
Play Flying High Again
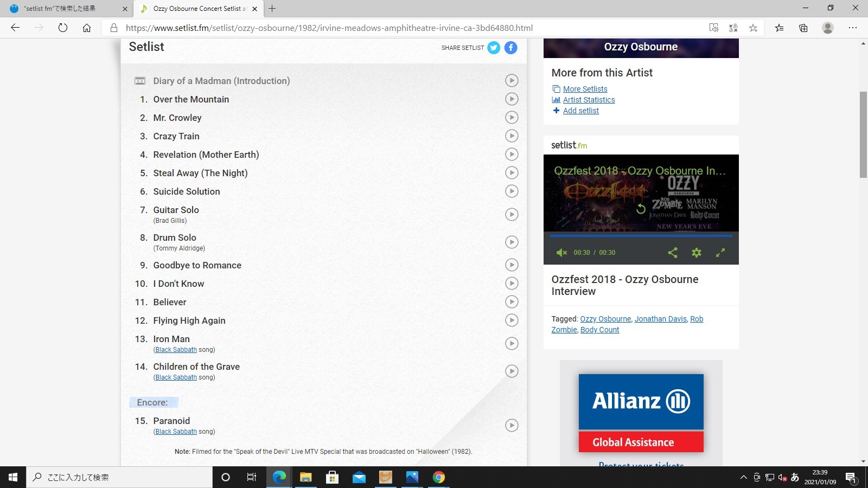click(x=512, y=320)
